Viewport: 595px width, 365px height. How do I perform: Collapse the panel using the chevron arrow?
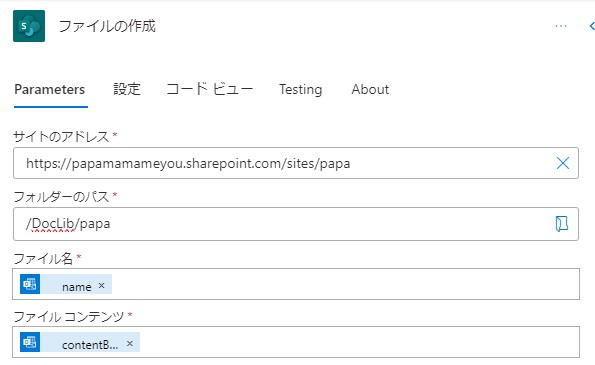click(x=592, y=26)
